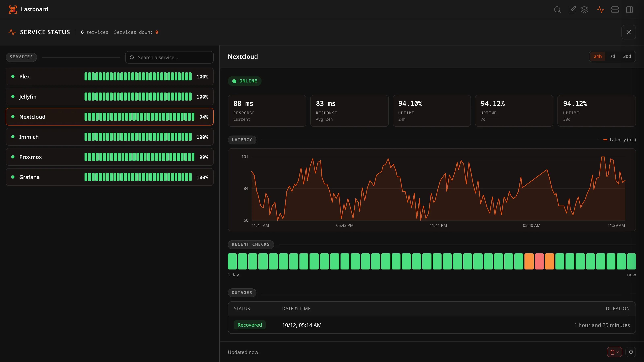The image size is (644, 362).
Task: Click the Lastboard logo icon
Action: point(13,9)
